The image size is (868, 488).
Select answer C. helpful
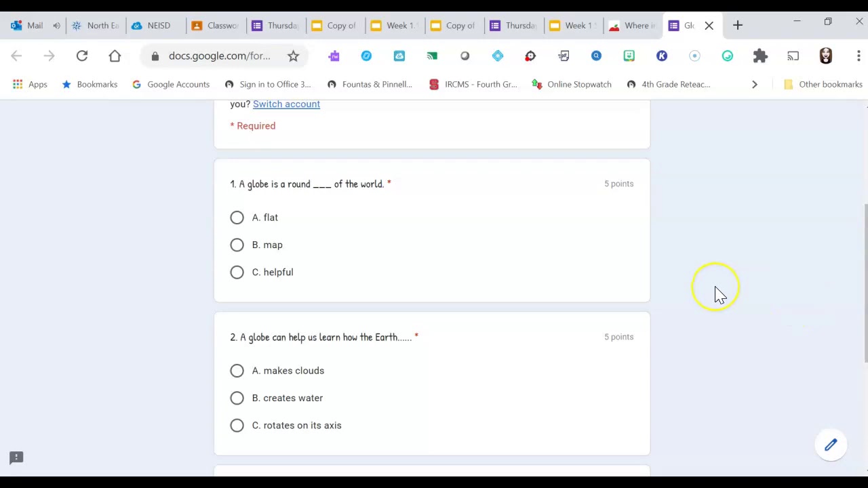point(237,272)
